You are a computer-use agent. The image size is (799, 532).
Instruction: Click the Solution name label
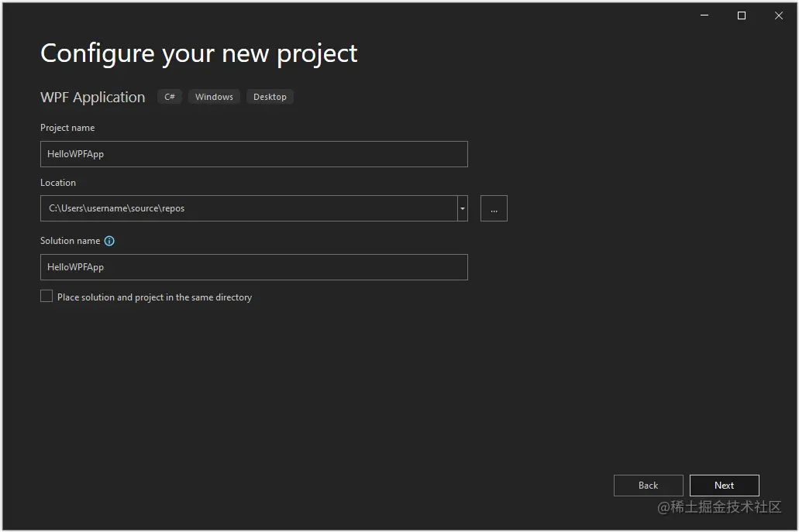tap(71, 241)
